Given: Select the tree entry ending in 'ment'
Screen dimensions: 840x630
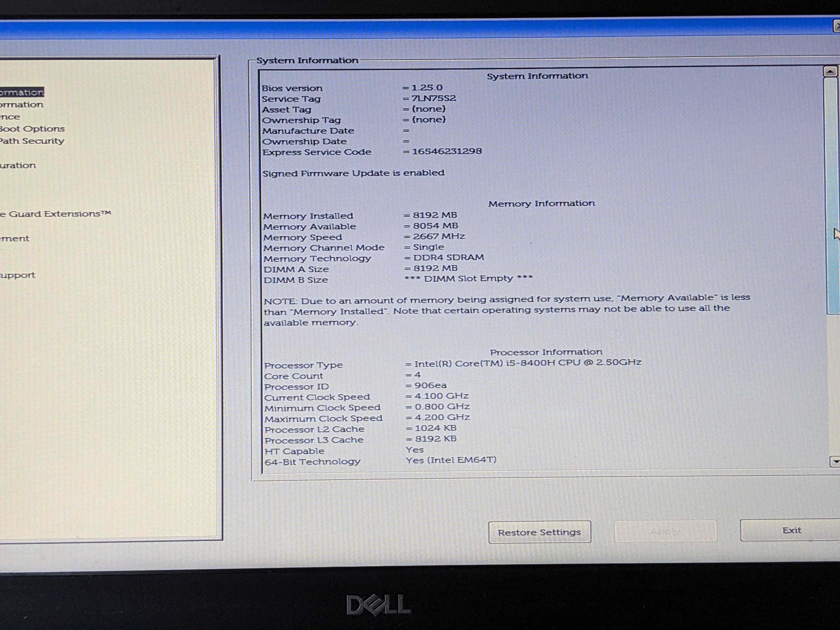Looking at the screenshot, I should tap(14, 239).
